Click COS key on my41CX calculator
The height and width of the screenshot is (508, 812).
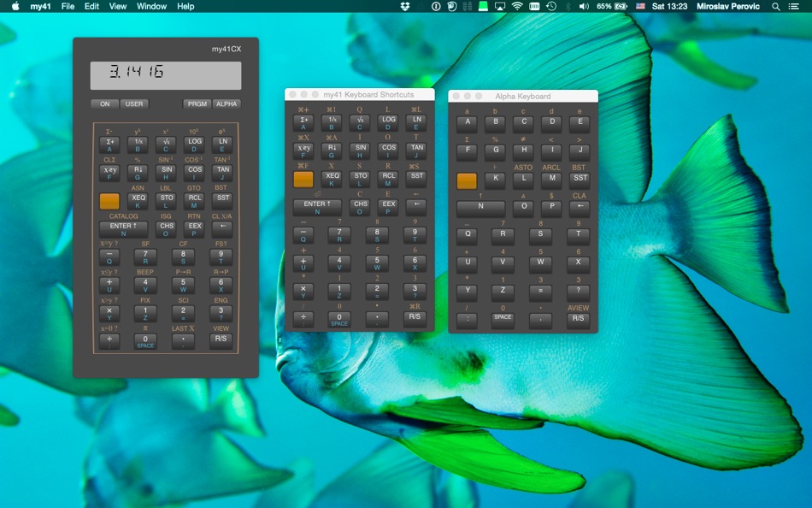tap(195, 173)
